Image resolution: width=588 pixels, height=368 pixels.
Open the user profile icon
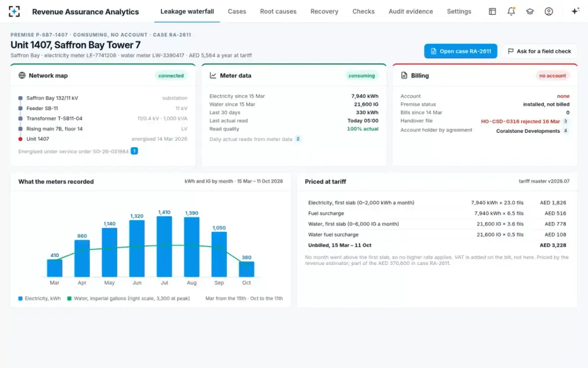pyautogui.click(x=549, y=11)
